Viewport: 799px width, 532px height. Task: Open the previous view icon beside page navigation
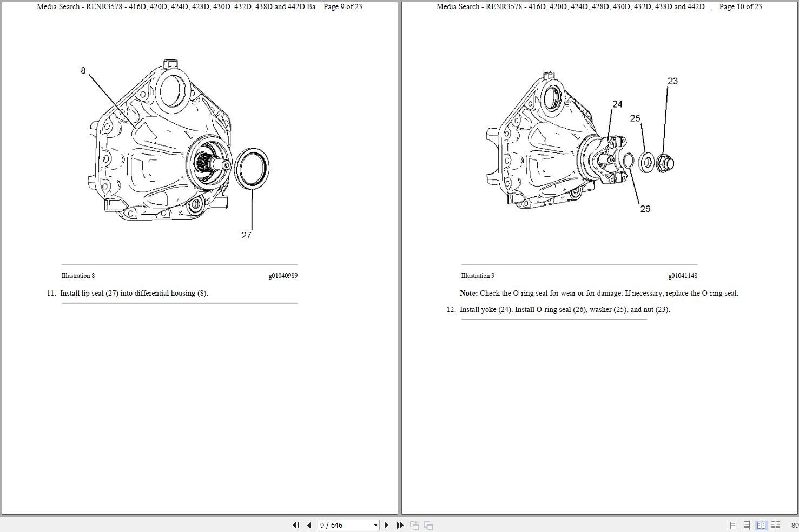[415, 525]
